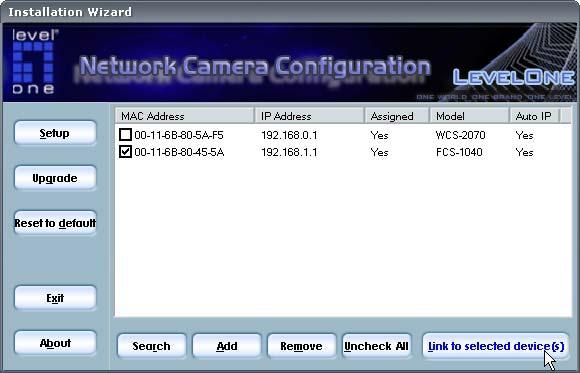Check the box for 00-11-6B-80-5A-F5
The width and height of the screenshot is (580, 373).
coord(125,135)
